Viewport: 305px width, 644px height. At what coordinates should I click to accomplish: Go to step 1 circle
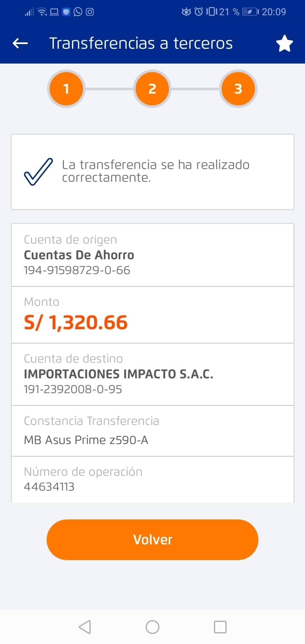point(67,89)
